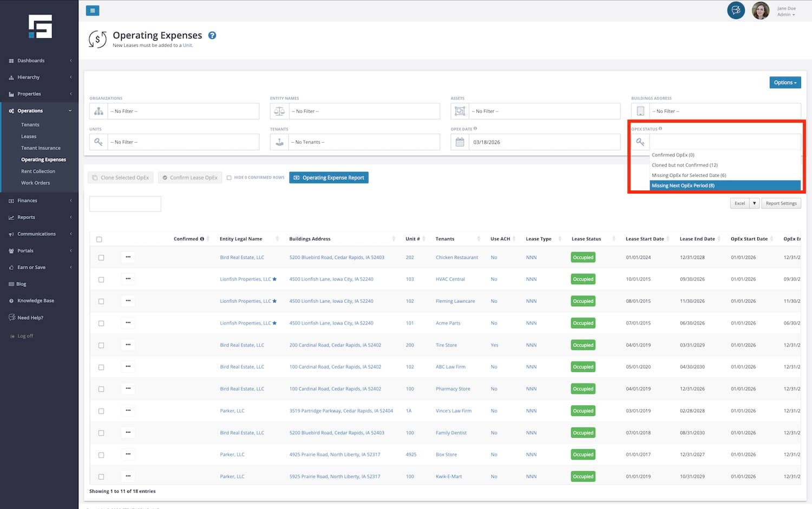812x509 pixels.
Task: Open row actions for Chicken Restaurant lease
Action: pyautogui.click(x=128, y=257)
